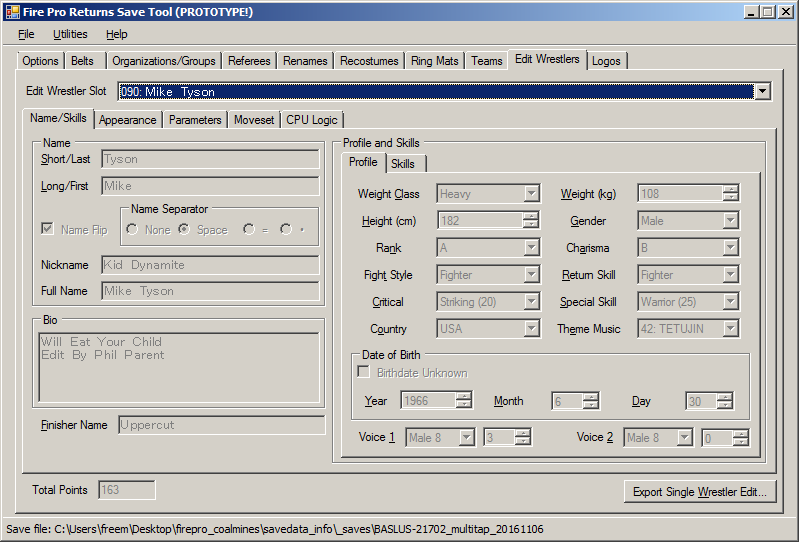Minimize the Save Tool window
This screenshot has height=542, width=799.
click(x=750, y=12)
